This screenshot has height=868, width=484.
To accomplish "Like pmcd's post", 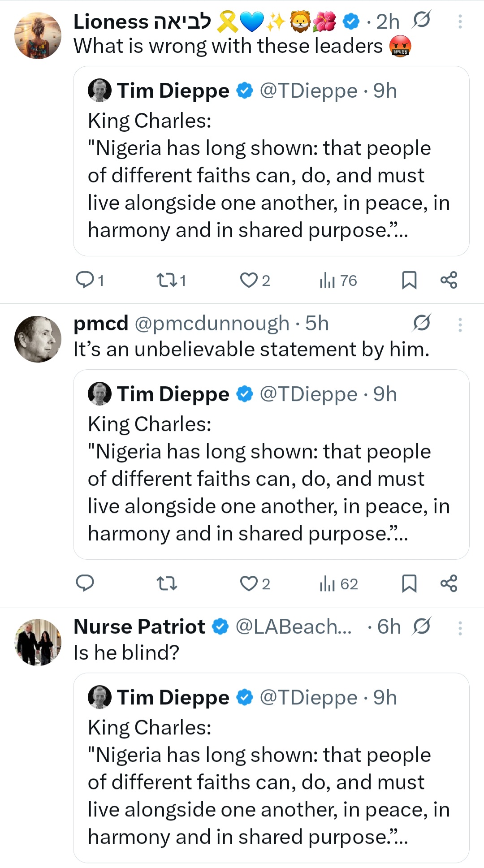I will pos(249,583).
